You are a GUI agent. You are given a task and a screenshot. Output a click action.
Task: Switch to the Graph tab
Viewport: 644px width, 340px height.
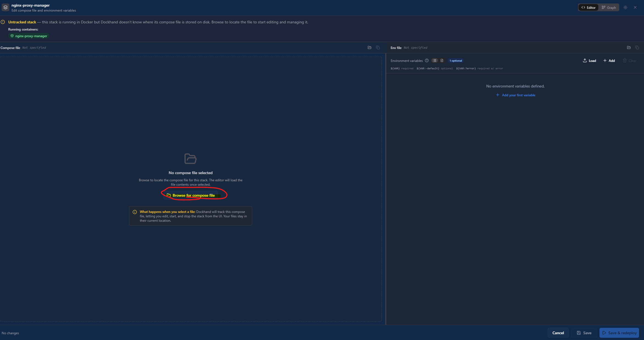(x=609, y=7)
